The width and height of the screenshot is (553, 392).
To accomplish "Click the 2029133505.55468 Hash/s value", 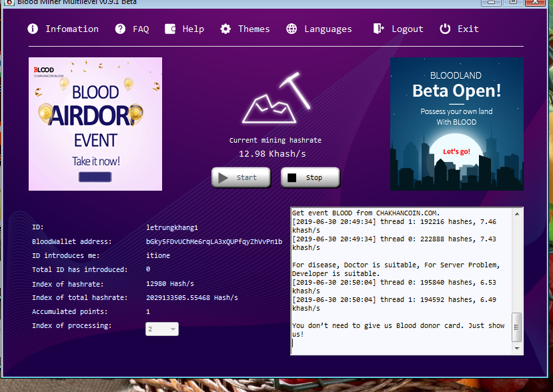I will (x=192, y=297).
